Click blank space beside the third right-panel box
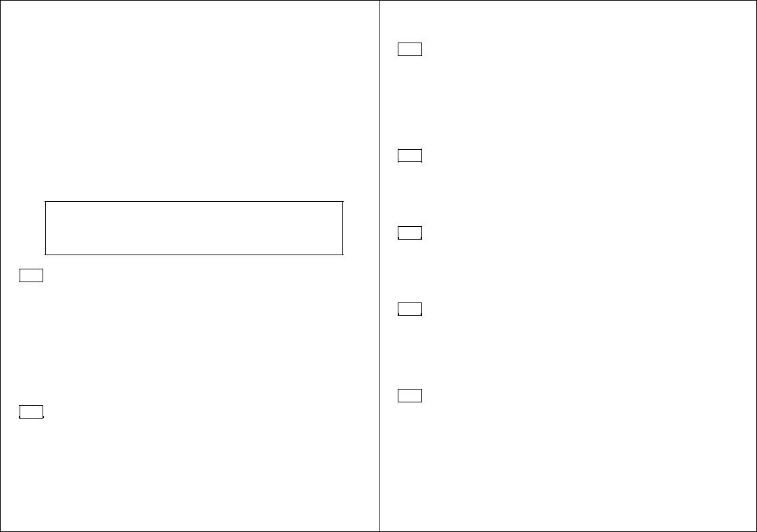This screenshot has width=757, height=532. [579, 233]
